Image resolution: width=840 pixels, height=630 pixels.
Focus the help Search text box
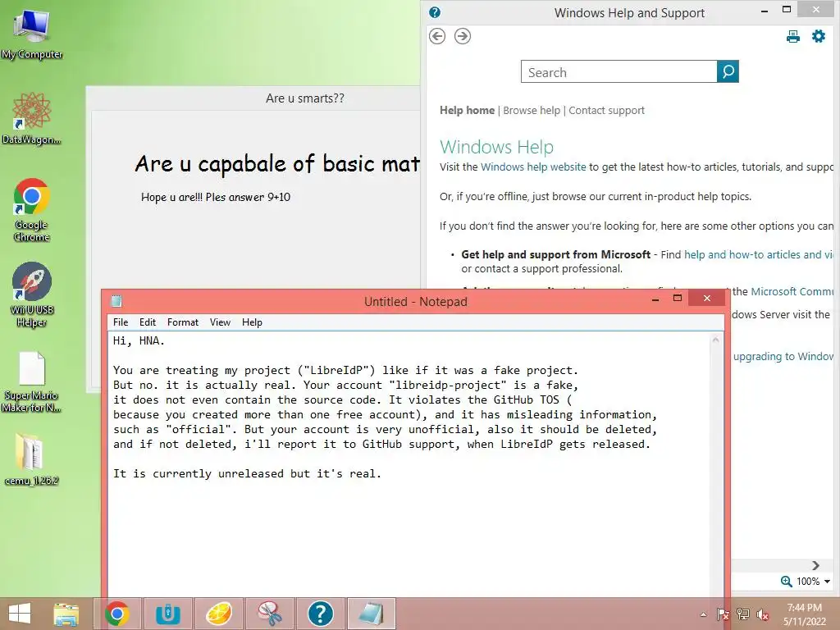coord(619,71)
